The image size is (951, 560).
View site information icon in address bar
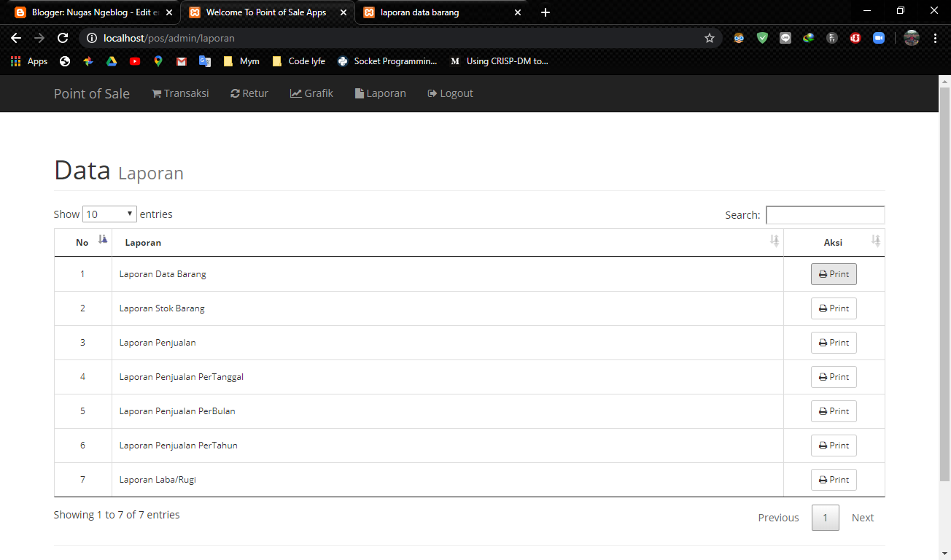click(92, 38)
